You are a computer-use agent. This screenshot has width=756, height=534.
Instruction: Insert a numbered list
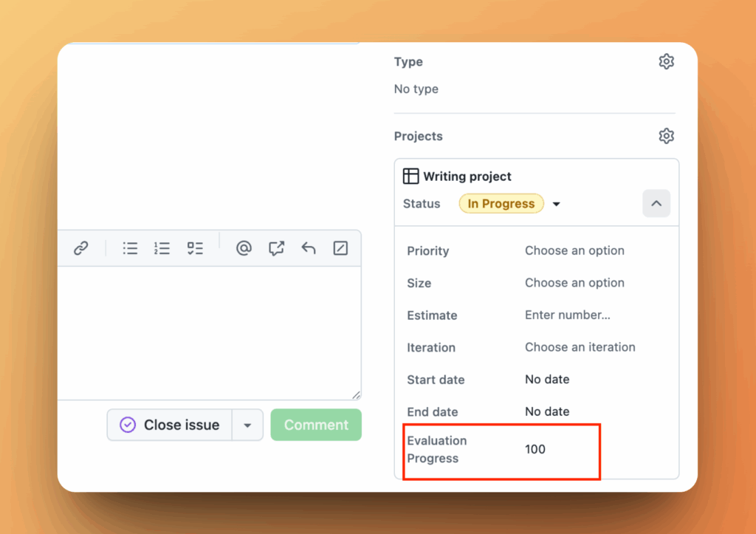click(x=162, y=248)
